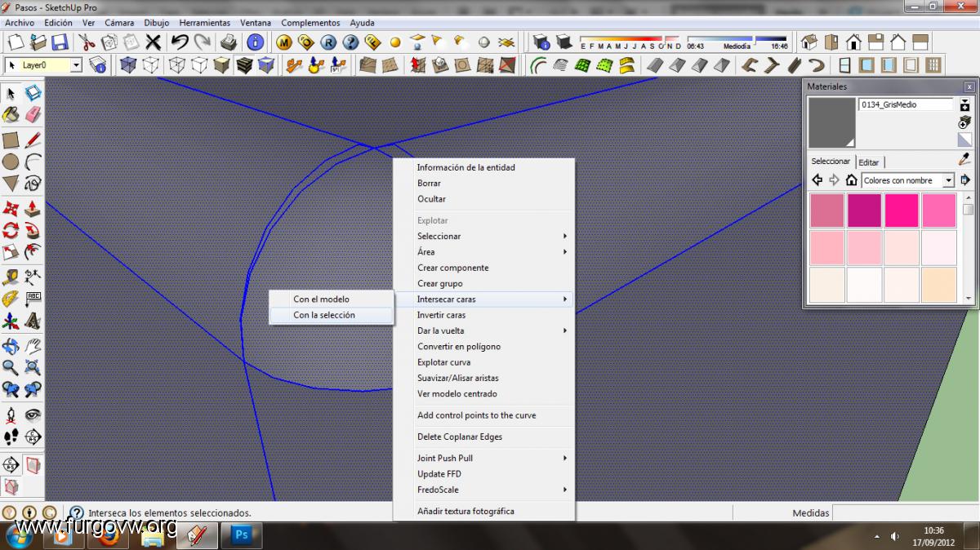
Task: Toggle Monochrome face style
Action: (x=266, y=65)
